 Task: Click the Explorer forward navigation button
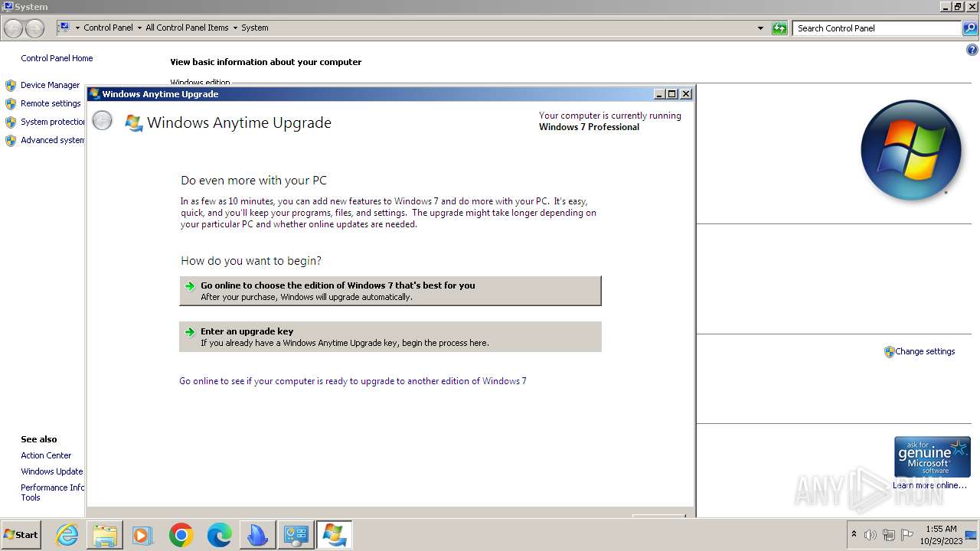coord(34,28)
